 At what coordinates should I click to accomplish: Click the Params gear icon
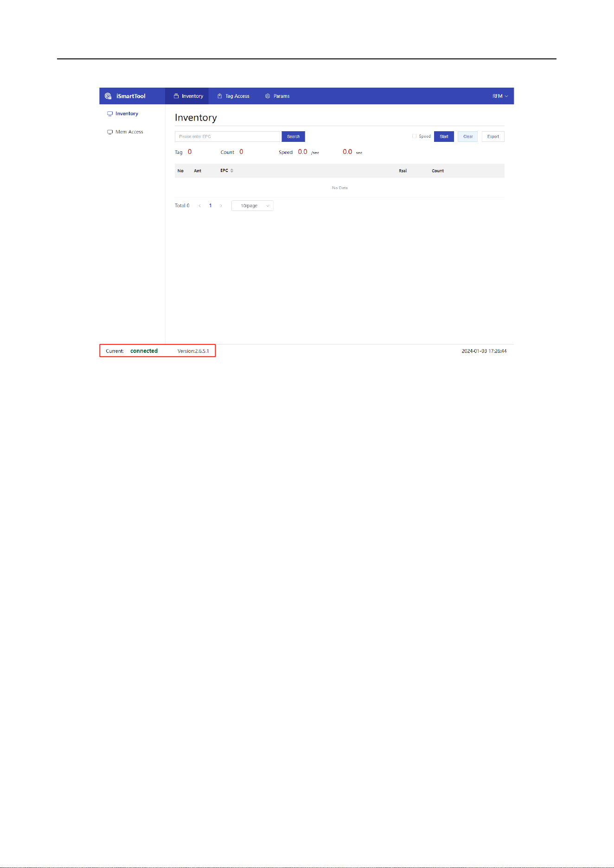(268, 96)
